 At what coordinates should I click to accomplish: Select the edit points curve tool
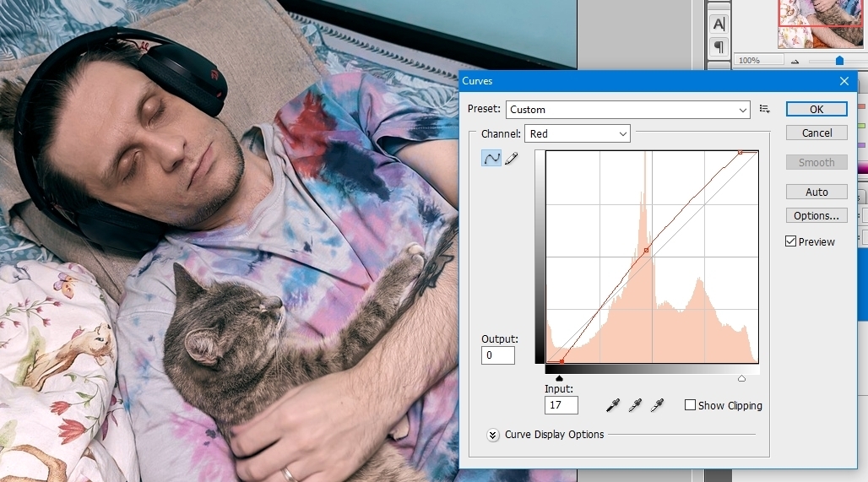click(491, 158)
